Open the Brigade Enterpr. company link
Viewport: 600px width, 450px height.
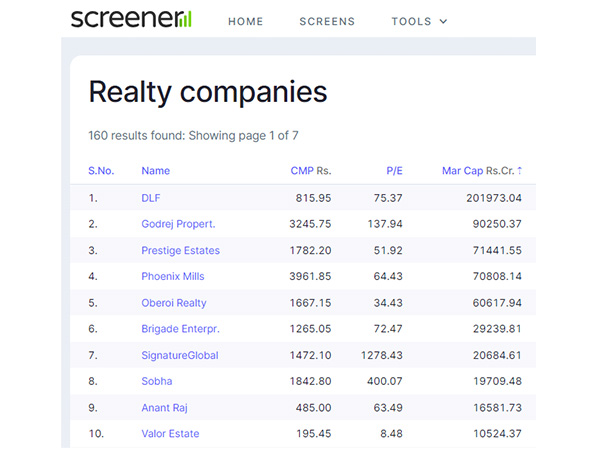(x=180, y=329)
